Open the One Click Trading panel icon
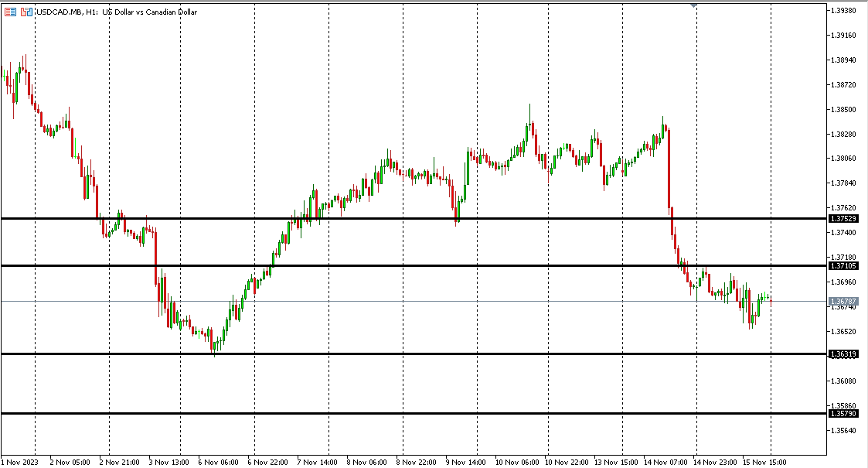Screen dimensions: 868x468 point(10,12)
